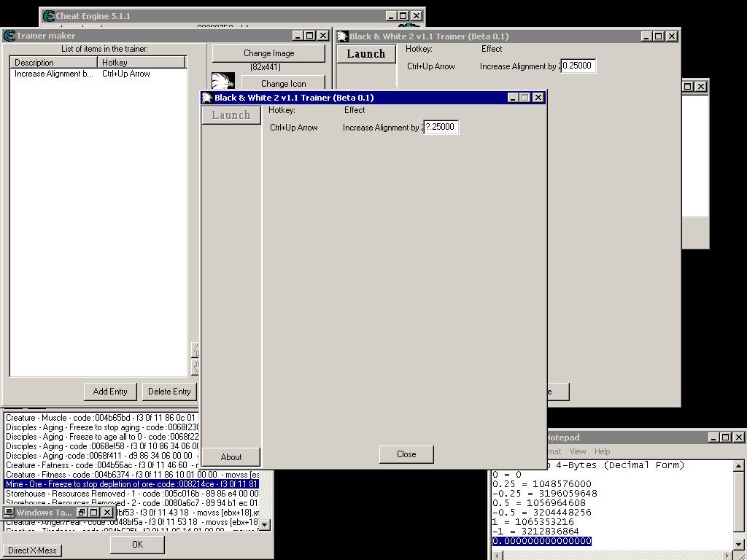Click the creature icon in the active trainer title bar
The width and height of the screenshot is (747, 560).
pos(207,98)
